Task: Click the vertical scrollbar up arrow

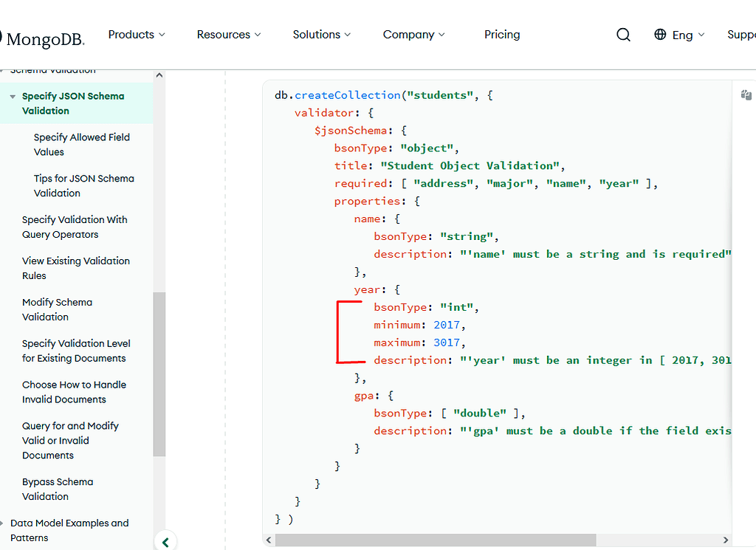Action: [x=159, y=75]
